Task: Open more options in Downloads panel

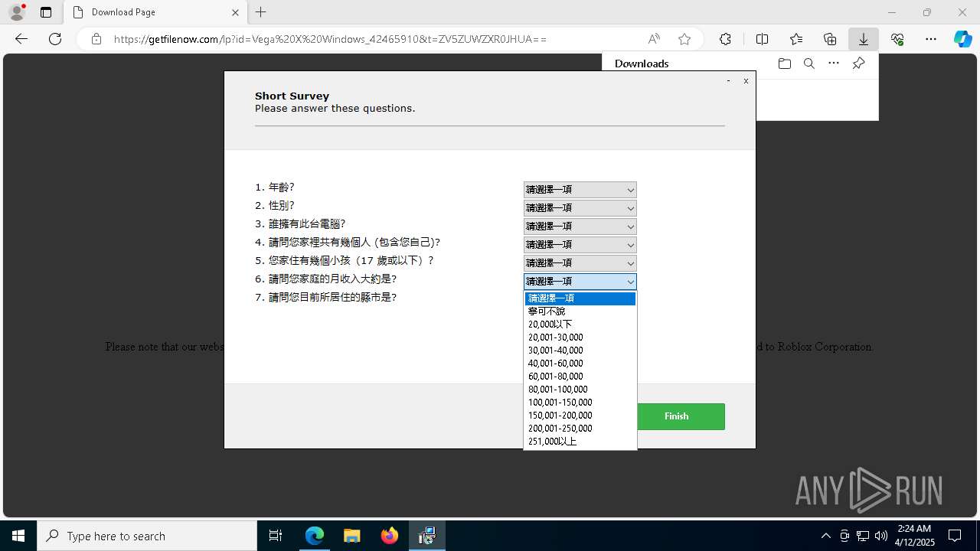Action: (x=834, y=64)
